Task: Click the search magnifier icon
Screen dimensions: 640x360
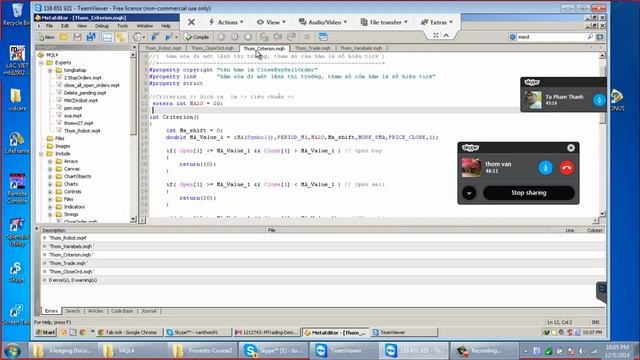Action: tap(590, 37)
